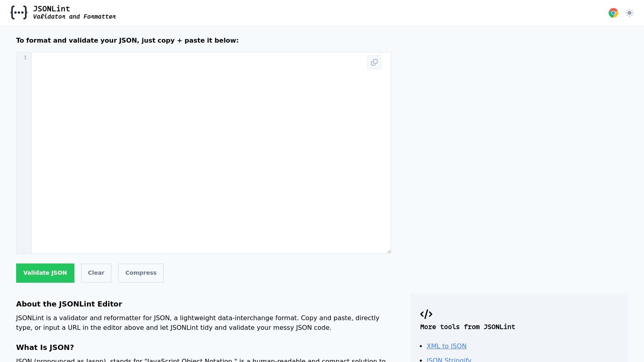Select the Chrome extension icon in header
This screenshot has height=362, width=644.
click(x=613, y=12)
